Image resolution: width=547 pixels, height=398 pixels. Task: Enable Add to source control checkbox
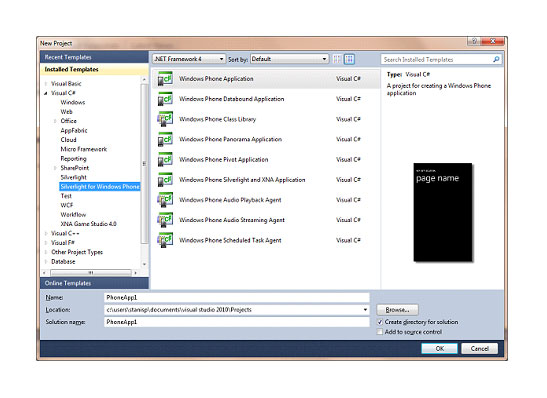tap(380, 332)
